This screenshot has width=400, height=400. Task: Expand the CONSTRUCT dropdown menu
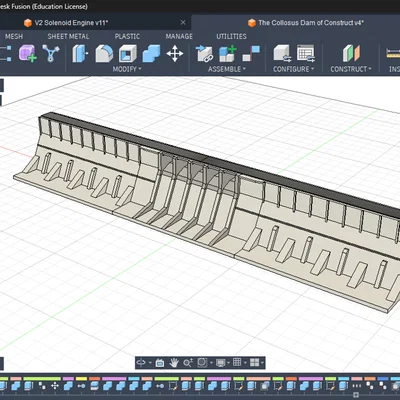point(351,69)
